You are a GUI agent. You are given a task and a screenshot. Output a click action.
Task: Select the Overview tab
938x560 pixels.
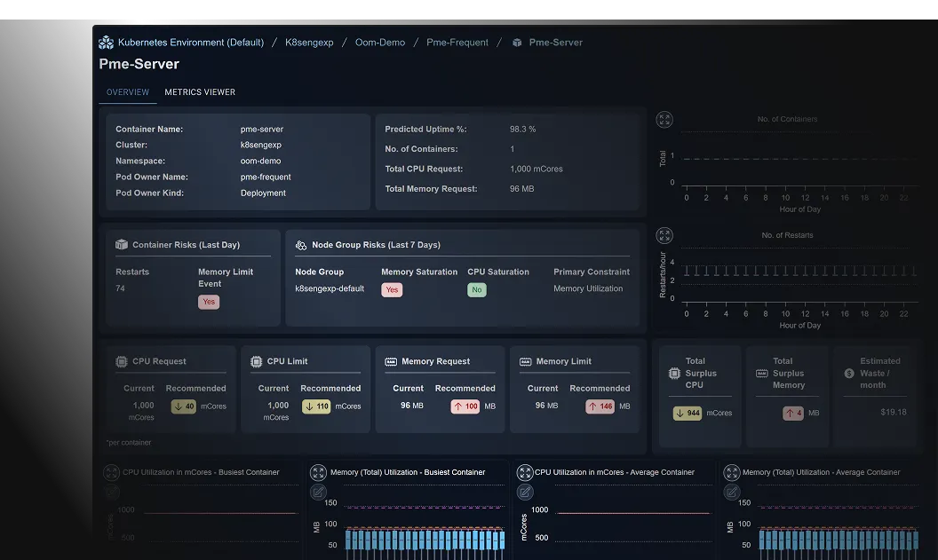point(127,92)
